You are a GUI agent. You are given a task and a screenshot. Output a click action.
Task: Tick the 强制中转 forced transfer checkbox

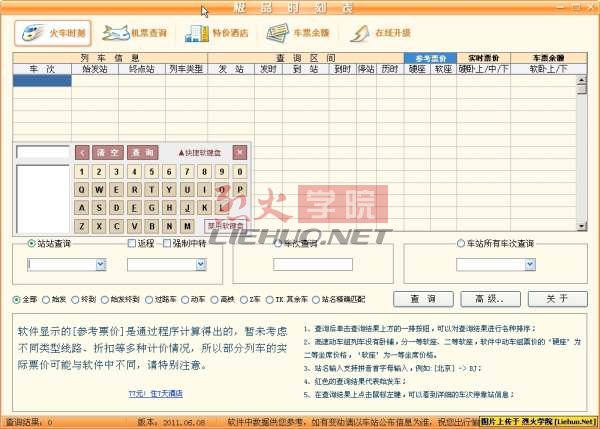(x=169, y=244)
